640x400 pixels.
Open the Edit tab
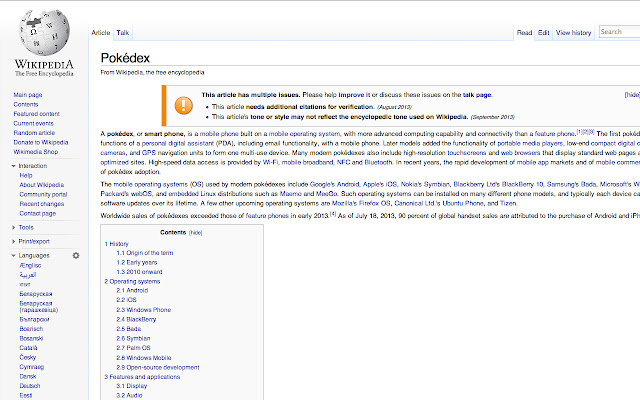544,33
